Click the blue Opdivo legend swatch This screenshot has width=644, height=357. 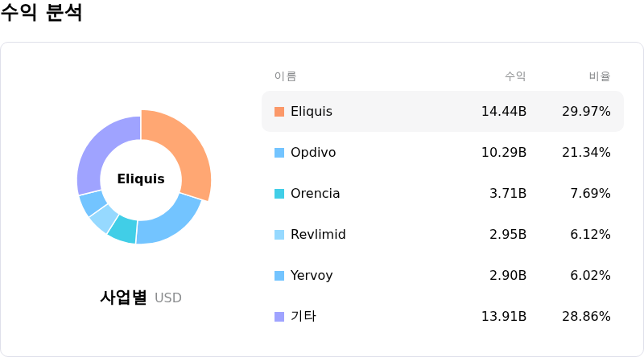coord(279,153)
